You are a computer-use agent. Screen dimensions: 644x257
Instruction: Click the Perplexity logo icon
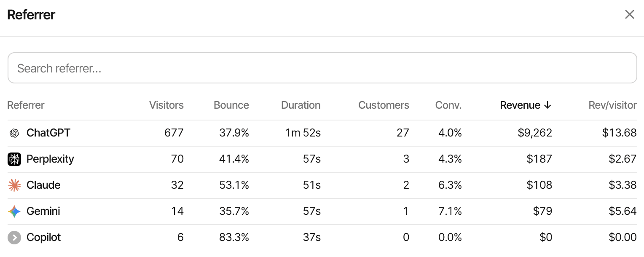point(14,159)
